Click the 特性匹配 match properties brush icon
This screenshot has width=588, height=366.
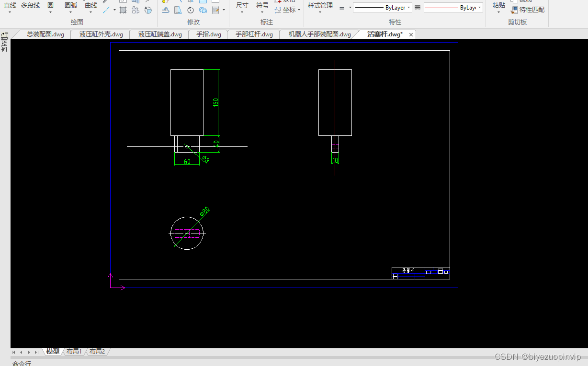(x=514, y=10)
